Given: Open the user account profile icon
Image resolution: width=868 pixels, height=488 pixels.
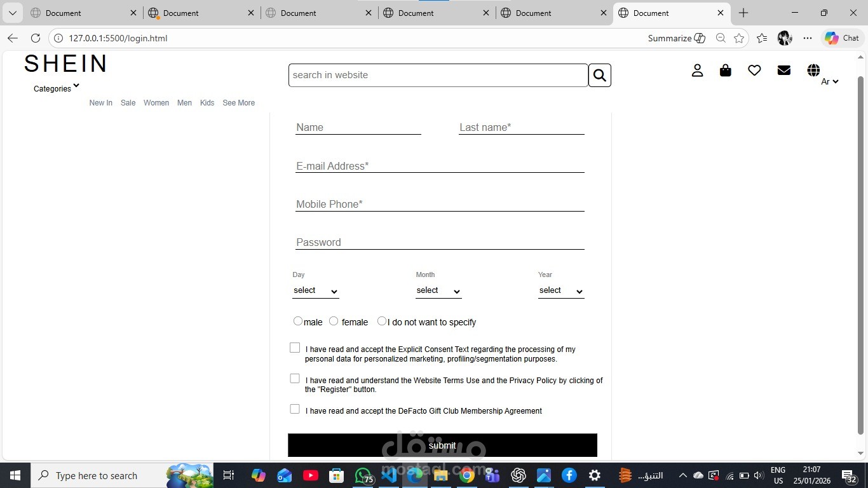Looking at the screenshot, I should click(697, 71).
